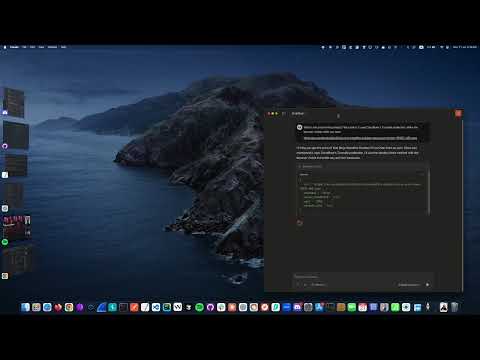Click the date and time in menu bar
The height and width of the screenshot is (360, 480).
pos(465,47)
